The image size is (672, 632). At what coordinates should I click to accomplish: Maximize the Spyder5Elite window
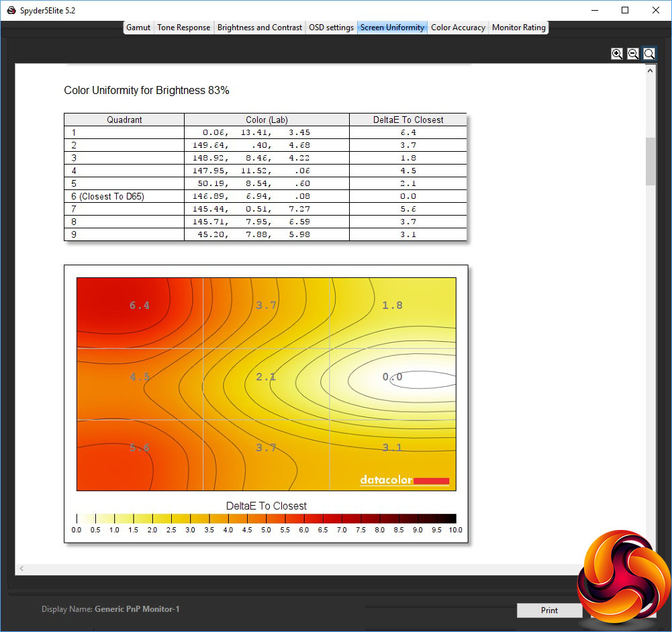point(625,10)
